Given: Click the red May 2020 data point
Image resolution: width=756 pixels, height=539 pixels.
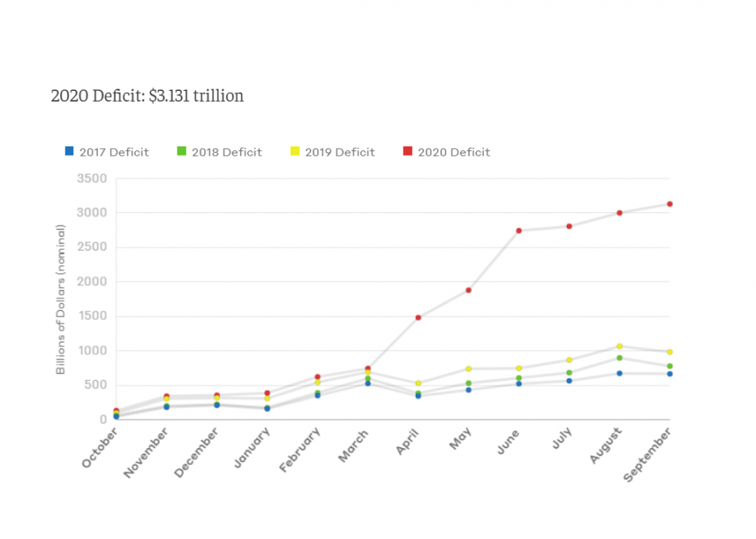Looking at the screenshot, I should [469, 290].
